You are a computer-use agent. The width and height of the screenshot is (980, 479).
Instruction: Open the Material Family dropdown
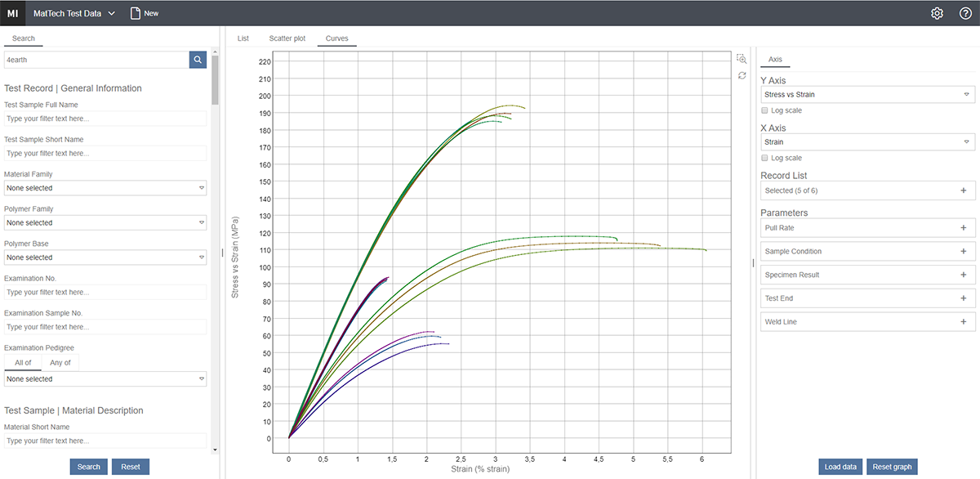point(105,188)
